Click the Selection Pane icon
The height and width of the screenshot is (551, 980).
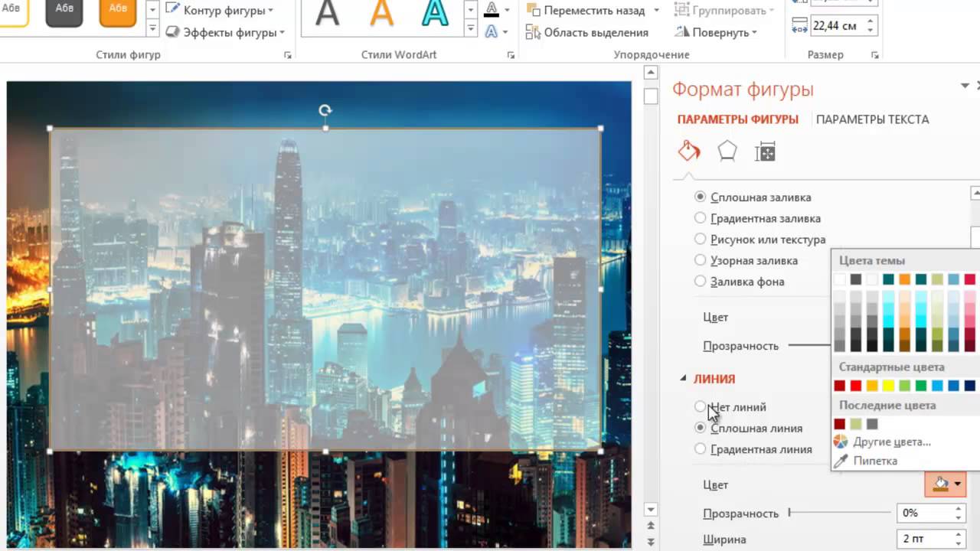(534, 32)
